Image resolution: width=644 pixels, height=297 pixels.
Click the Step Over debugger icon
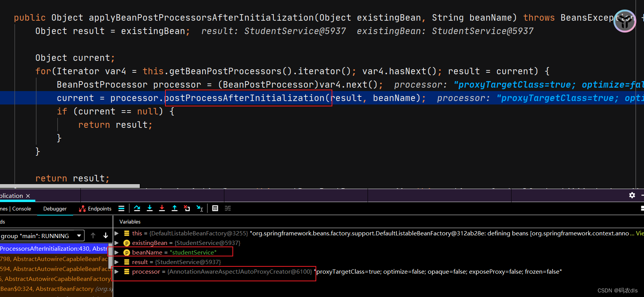click(137, 208)
